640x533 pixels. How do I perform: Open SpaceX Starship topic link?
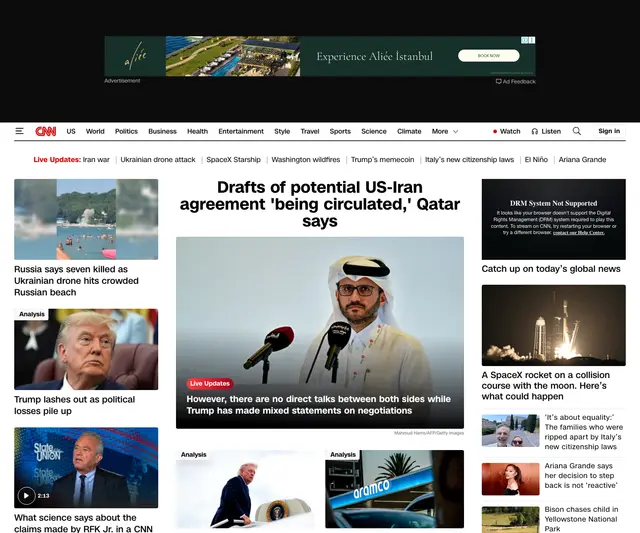click(233, 160)
